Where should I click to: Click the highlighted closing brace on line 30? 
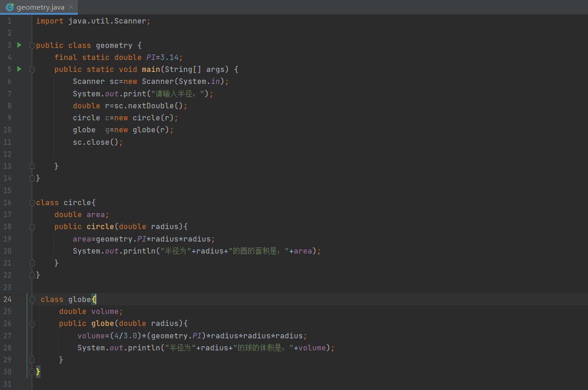38,372
